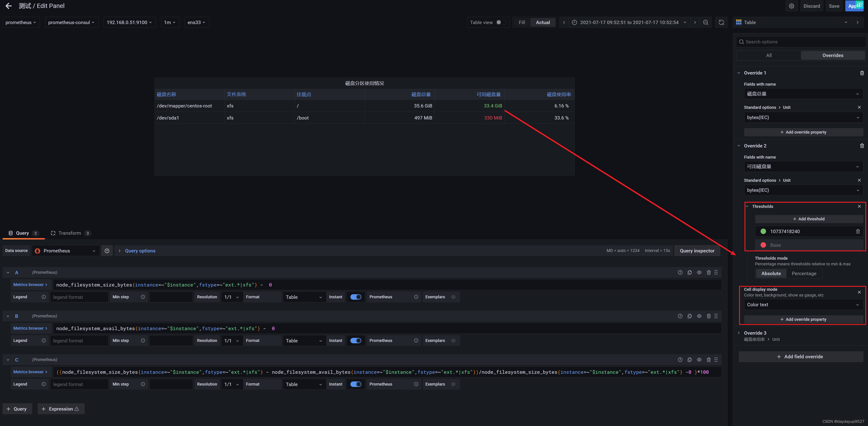Choose the Actual view mode
Image resolution: width=868 pixels, height=426 pixels.
[x=543, y=22]
